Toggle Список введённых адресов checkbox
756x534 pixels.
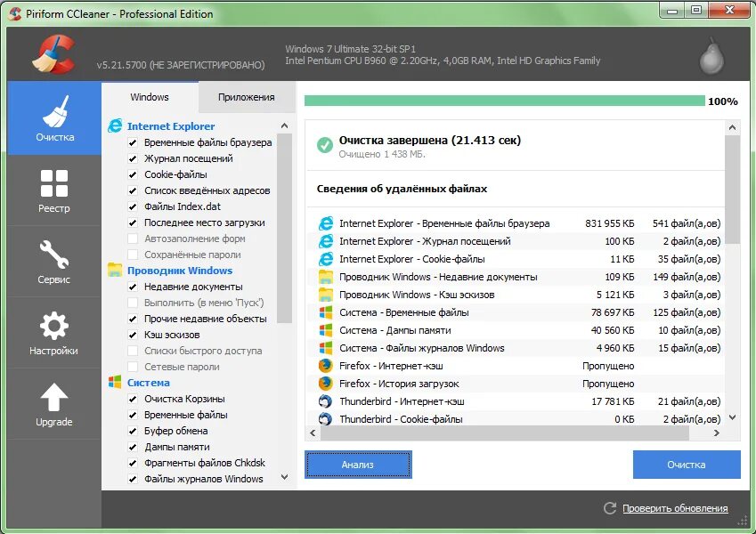pyautogui.click(x=133, y=190)
